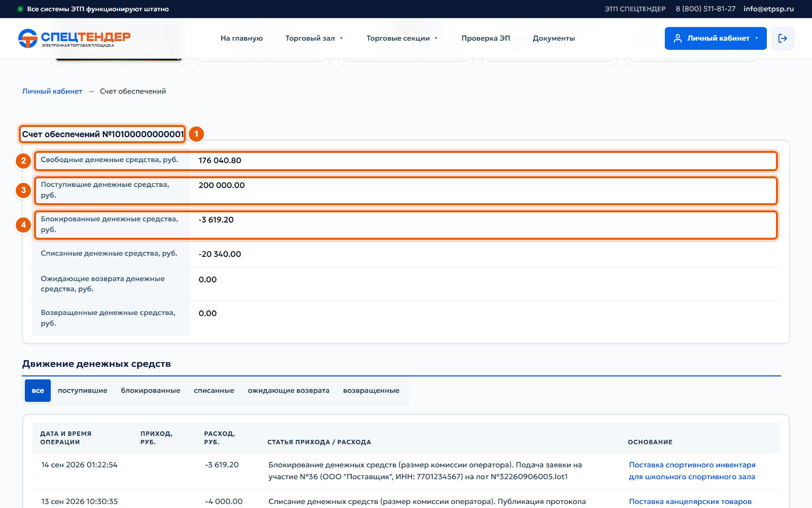Click the date 13 сен 2026 10:30:35
Image resolution: width=812 pixels, height=508 pixels.
[x=79, y=501]
